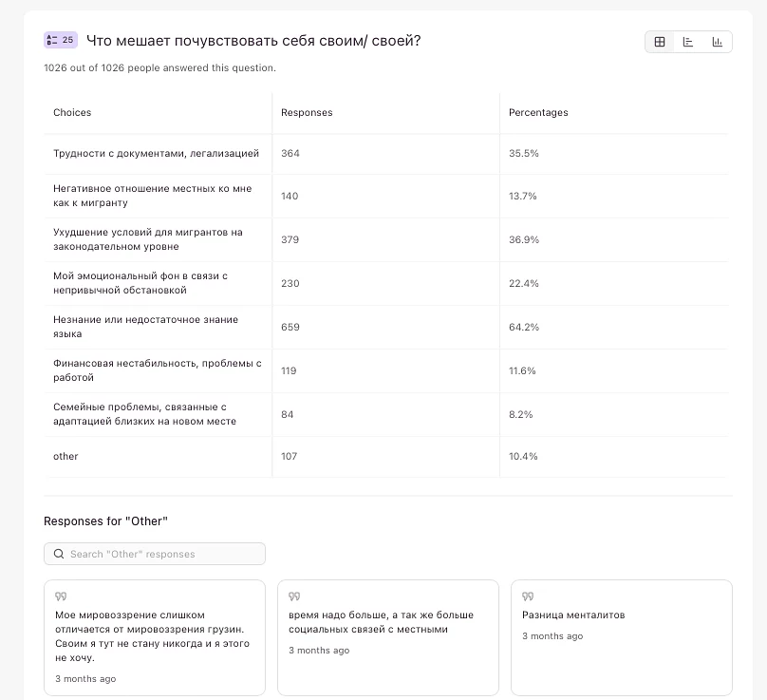Viewport: 767px width, 700px height.
Task: Switch to vertical column chart view
Action: click(718, 42)
